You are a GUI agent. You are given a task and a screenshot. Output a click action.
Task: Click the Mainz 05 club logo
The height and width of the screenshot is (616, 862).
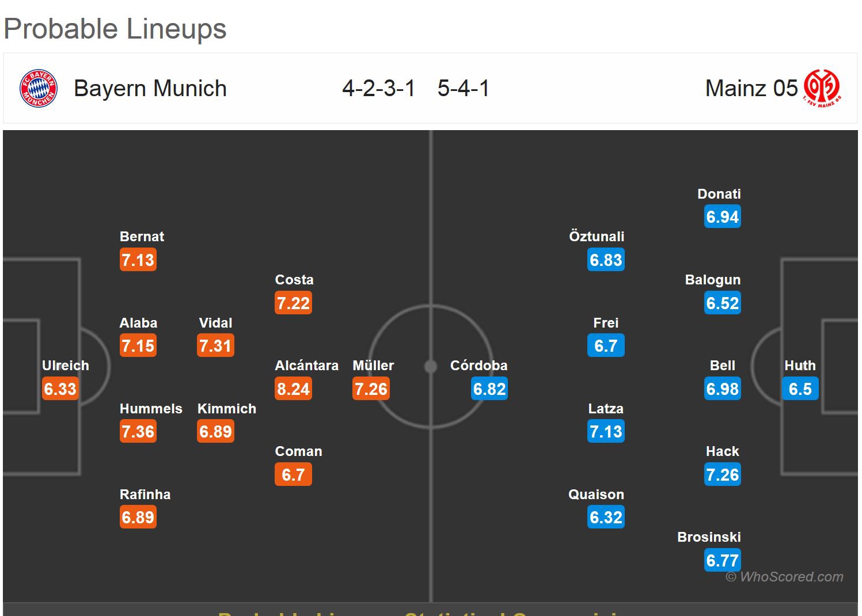tap(822, 88)
